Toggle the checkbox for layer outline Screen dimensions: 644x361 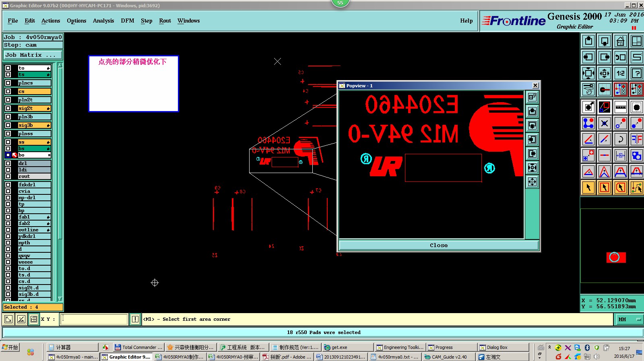pos(8,230)
